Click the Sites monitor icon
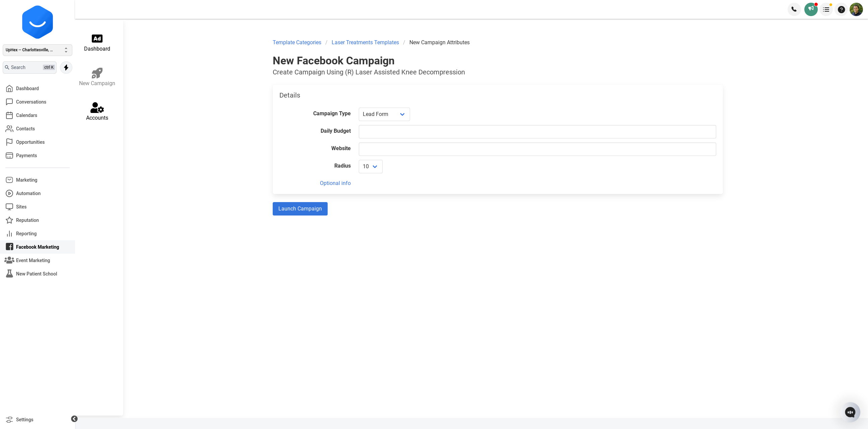The width and height of the screenshot is (868, 429). (9, 206)
